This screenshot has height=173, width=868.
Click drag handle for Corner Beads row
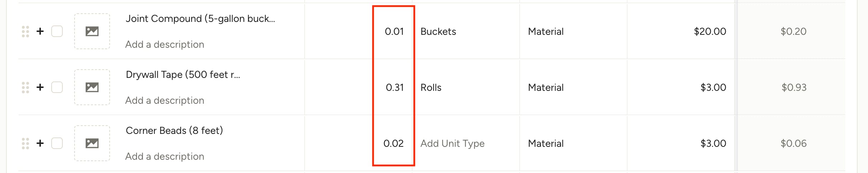click(x=25, y=144)
